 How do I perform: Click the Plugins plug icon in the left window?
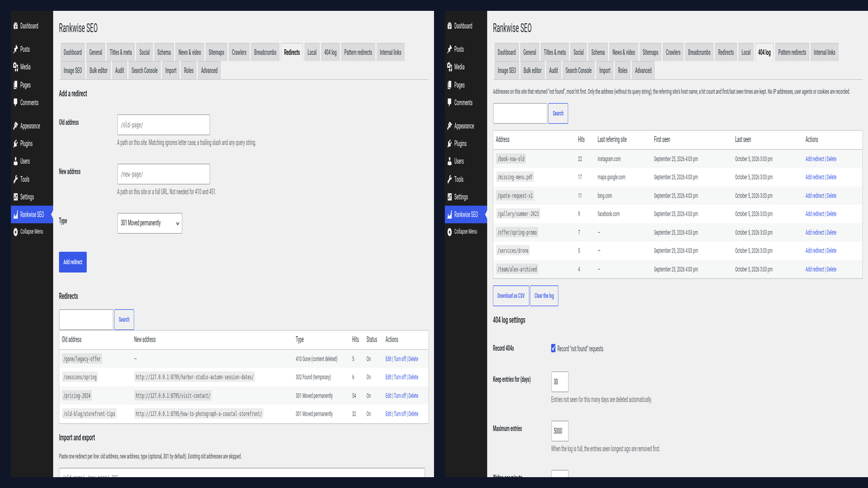pos(16,144)
